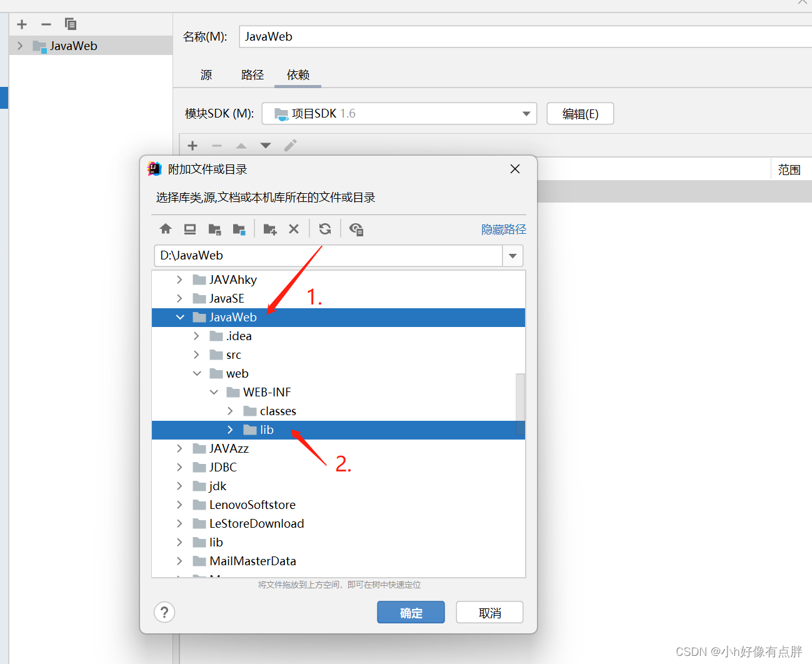The width and height of the screenshot is (812, 664).
Task: Click the Edit pencil icon above dependencies
Action: pyautogui.click(x=290, y=145)
